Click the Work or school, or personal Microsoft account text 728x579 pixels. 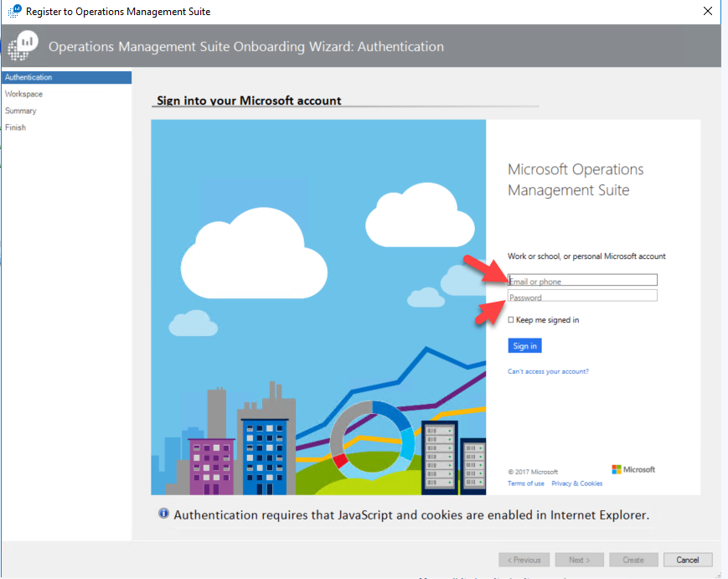point(586,256)
